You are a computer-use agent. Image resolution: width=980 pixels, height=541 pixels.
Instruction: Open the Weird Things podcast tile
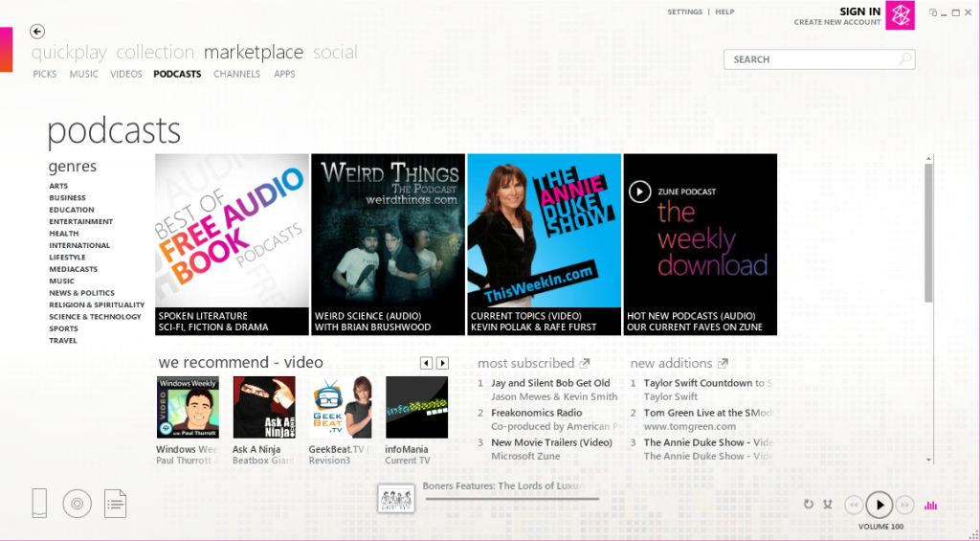[x=389, y=244]
